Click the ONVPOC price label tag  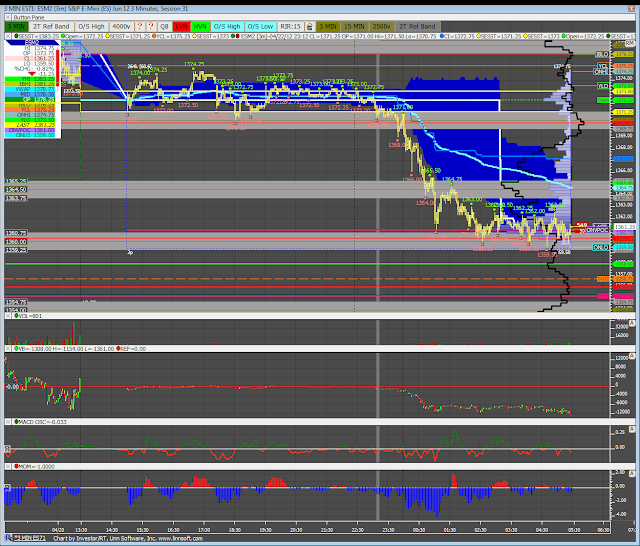(x=597, y=230)
